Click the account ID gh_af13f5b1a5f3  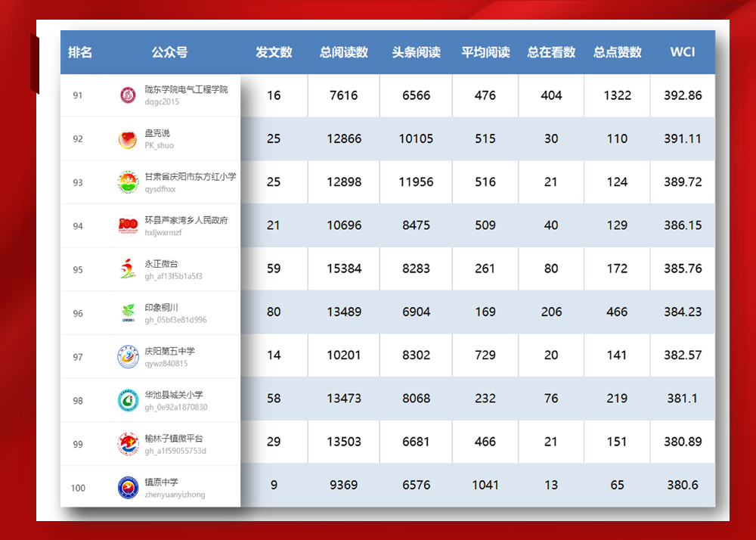174,276
